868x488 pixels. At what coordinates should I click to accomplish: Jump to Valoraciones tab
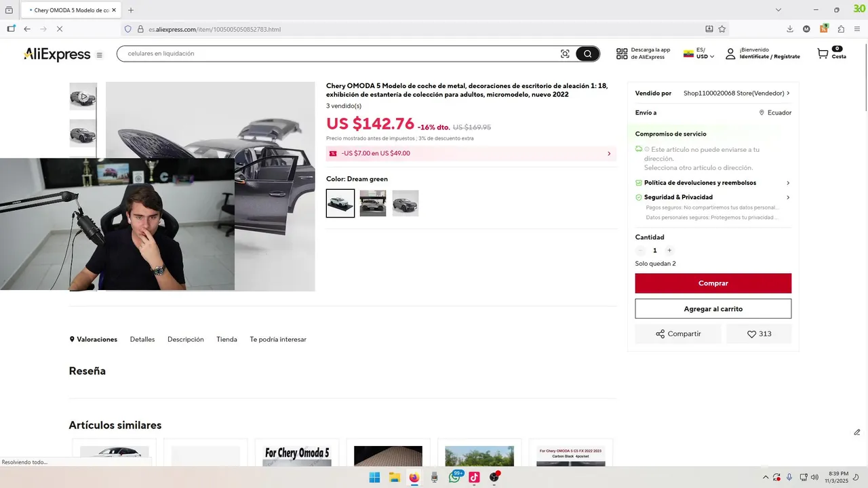[93, 340]
